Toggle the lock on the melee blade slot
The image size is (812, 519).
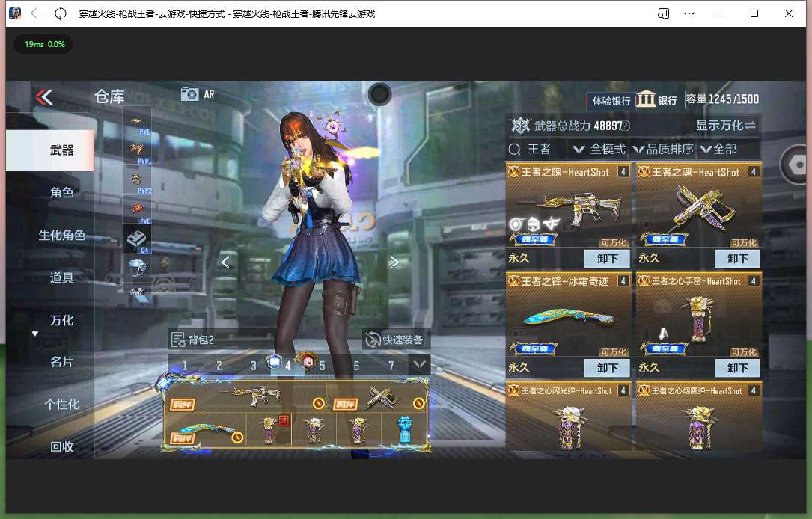pos(237,437)
